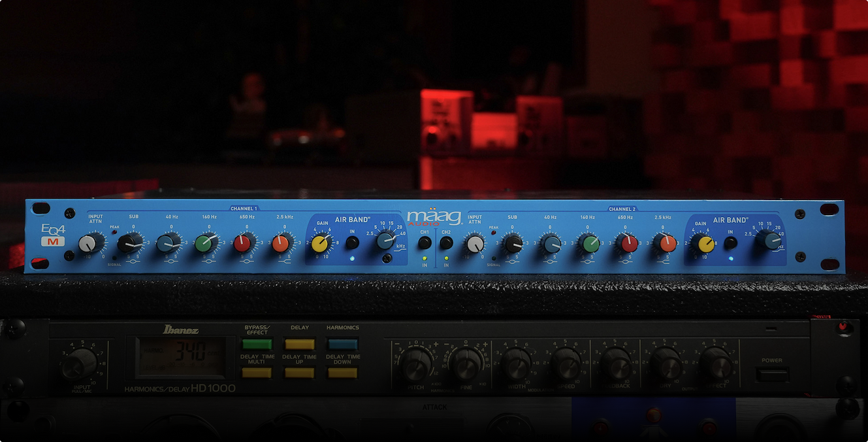Click Channel 1 Air Band blue LED
Image resolution: width=868 pixels, height=442 pixels.
click(x=352, y=259)
